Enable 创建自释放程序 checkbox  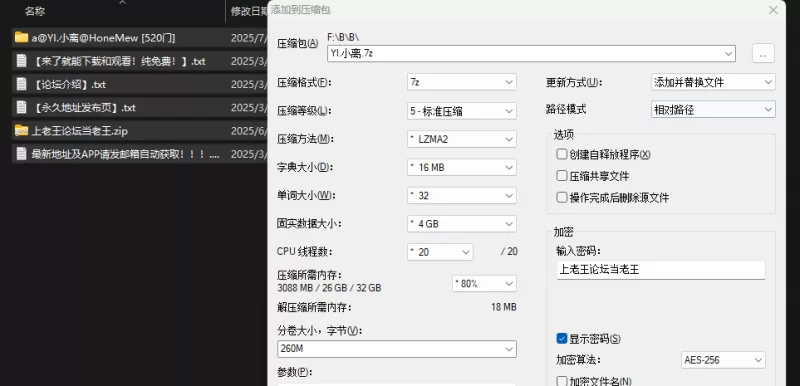click(x=562, y=154)
